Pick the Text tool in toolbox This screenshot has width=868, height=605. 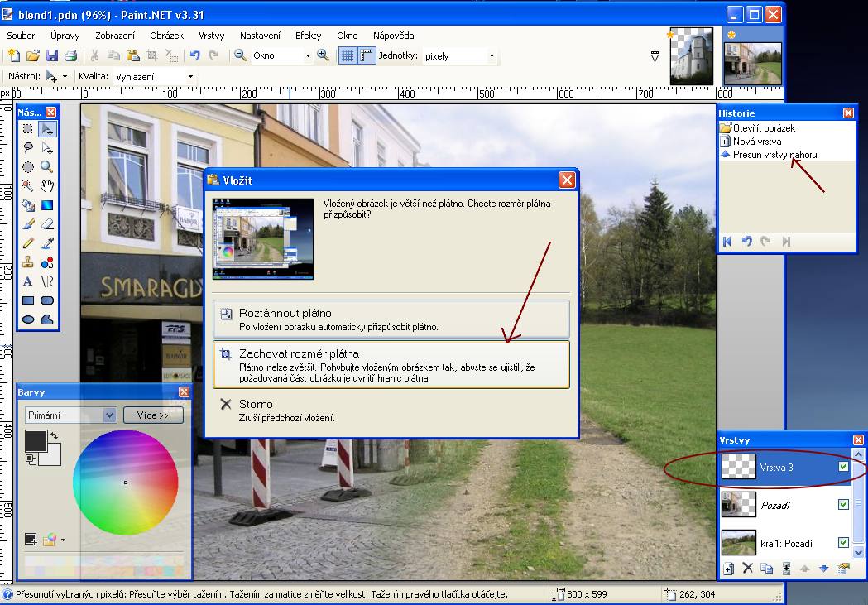tap(28, 281)
